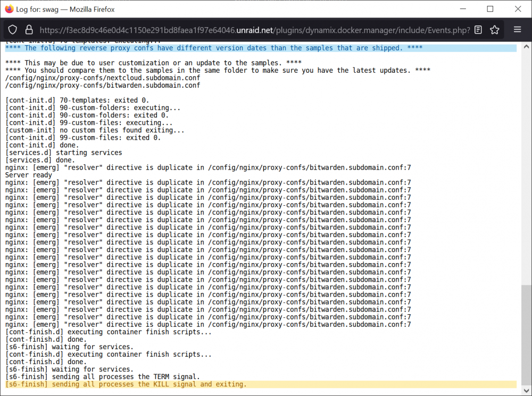
Task: Toggle reader view icon in address bar
Action: tap(478, 30)
